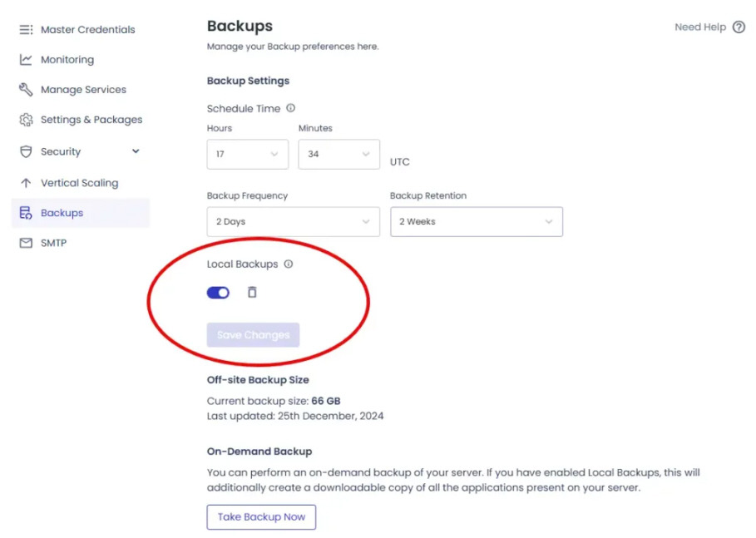This screenshot has height=538, width=756.
Task: Delete local backups with the trash icon
Action: click(252, 292)
